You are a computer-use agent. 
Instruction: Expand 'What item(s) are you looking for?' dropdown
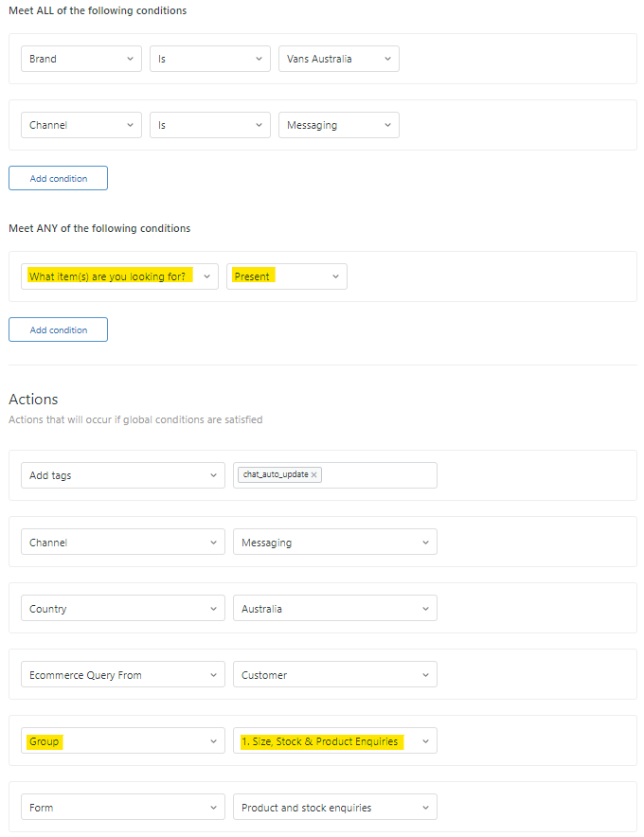click(x=119, y=276)
